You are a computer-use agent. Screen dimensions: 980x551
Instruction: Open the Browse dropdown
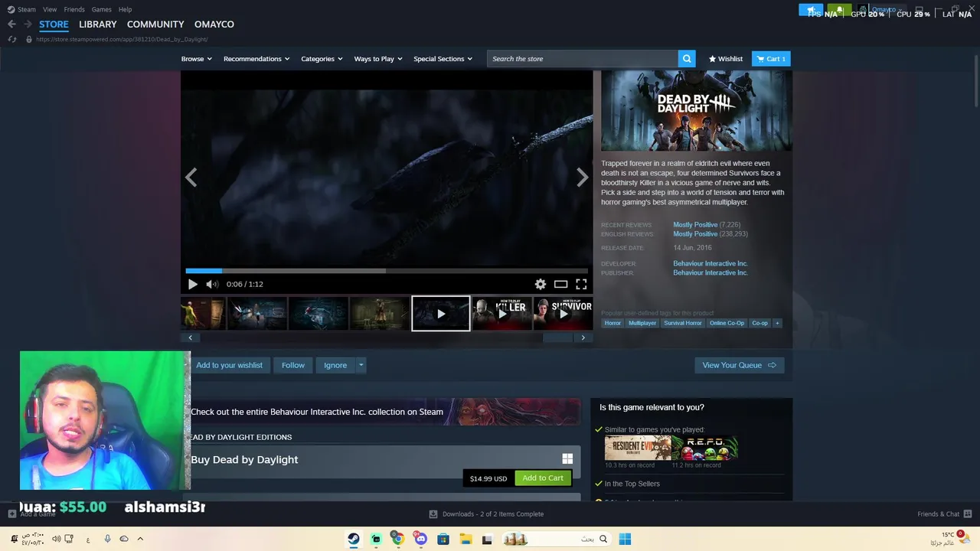point(197,59)
